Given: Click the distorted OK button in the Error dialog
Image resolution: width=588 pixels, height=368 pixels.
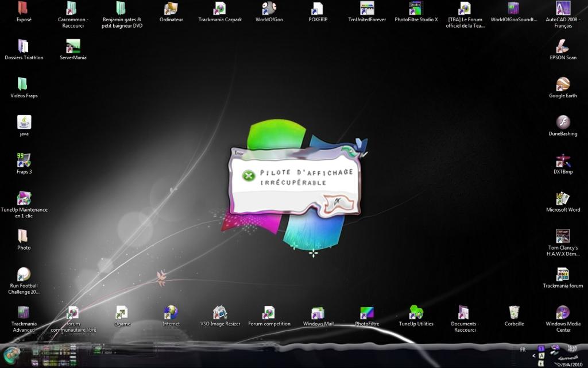Looking at the screenshot, I should click(339, 203).
